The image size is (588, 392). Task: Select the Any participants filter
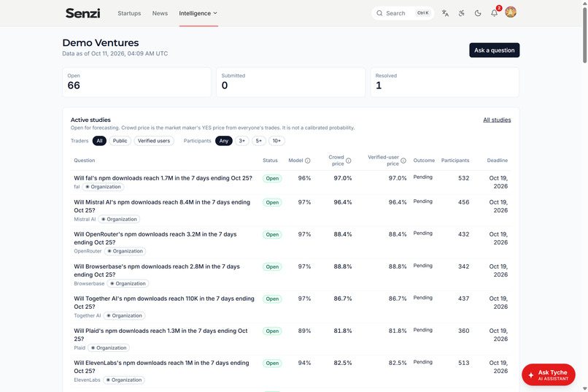point(224,141)
